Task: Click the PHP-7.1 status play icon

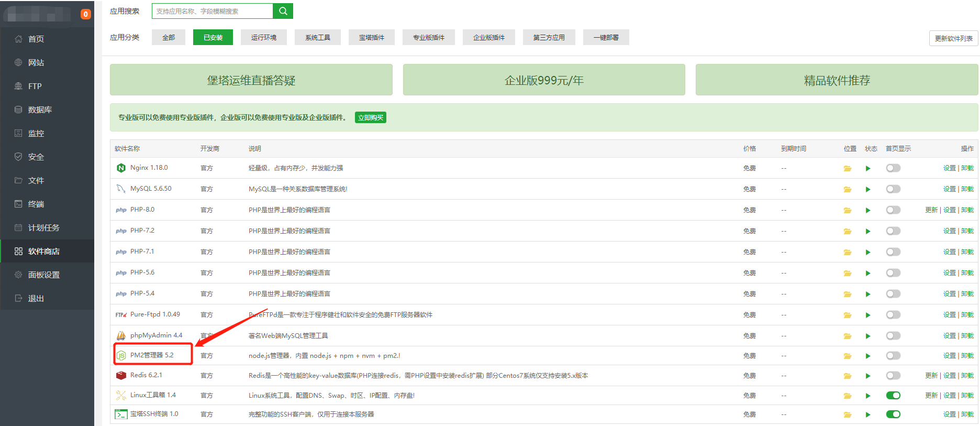Action: pos(868,252)
